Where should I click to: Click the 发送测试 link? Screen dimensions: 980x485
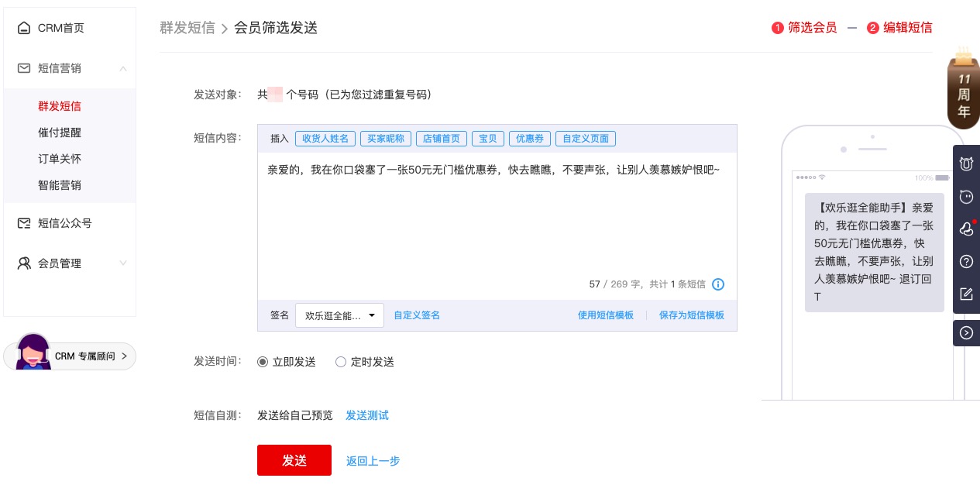pos(367,415)
